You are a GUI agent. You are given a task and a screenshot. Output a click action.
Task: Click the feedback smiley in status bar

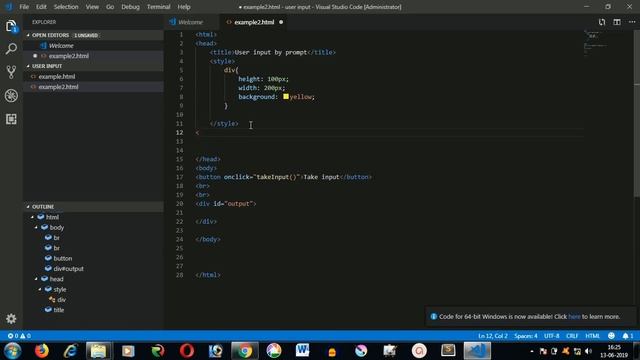click(x=611, y=336)
